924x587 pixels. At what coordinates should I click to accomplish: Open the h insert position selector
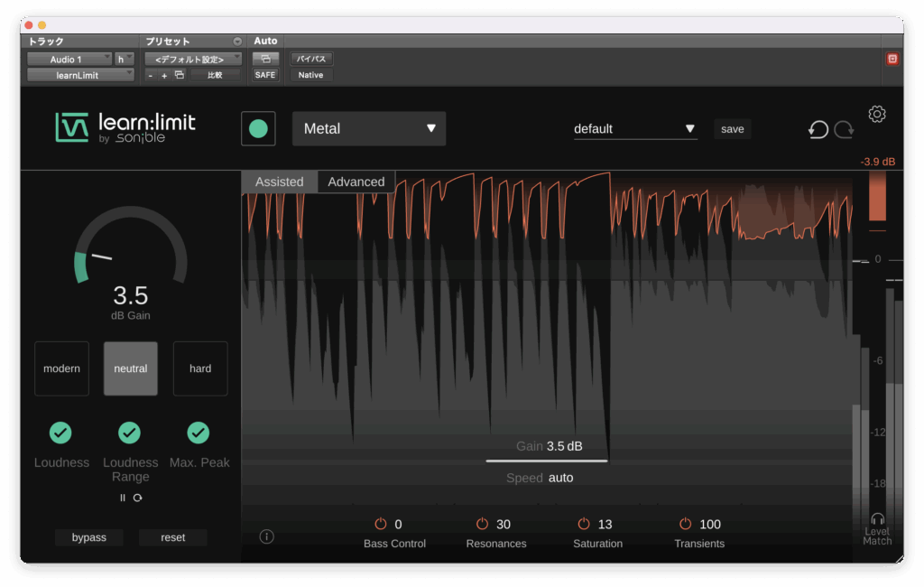point(125,59)
